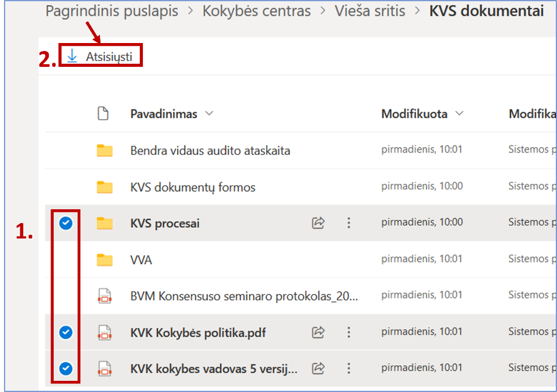This screenshot has width=557, height=392.
Task: Open the KVS dokumentų formos folder
Action: 192,188
